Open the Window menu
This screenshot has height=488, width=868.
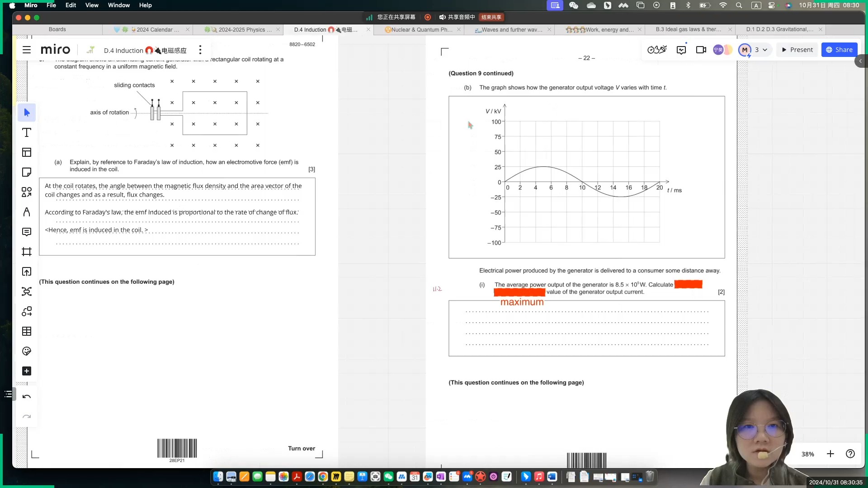coord(119,5)
